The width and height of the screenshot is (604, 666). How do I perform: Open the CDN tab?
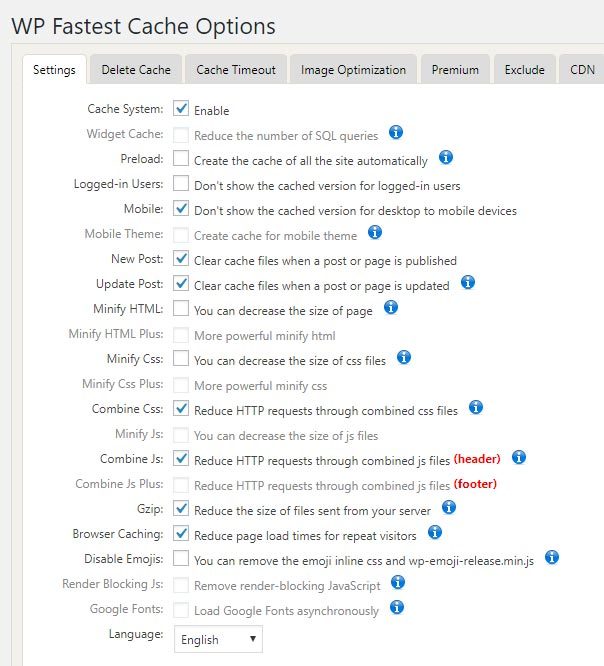[582, 69]
